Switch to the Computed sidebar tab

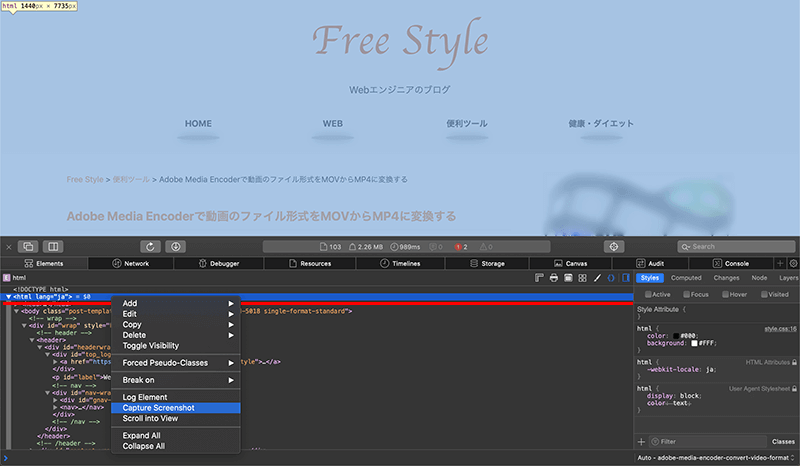coord(686,278)
